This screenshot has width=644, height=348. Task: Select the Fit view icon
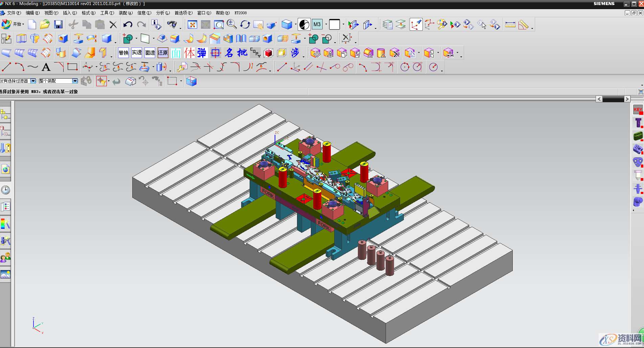192,25
